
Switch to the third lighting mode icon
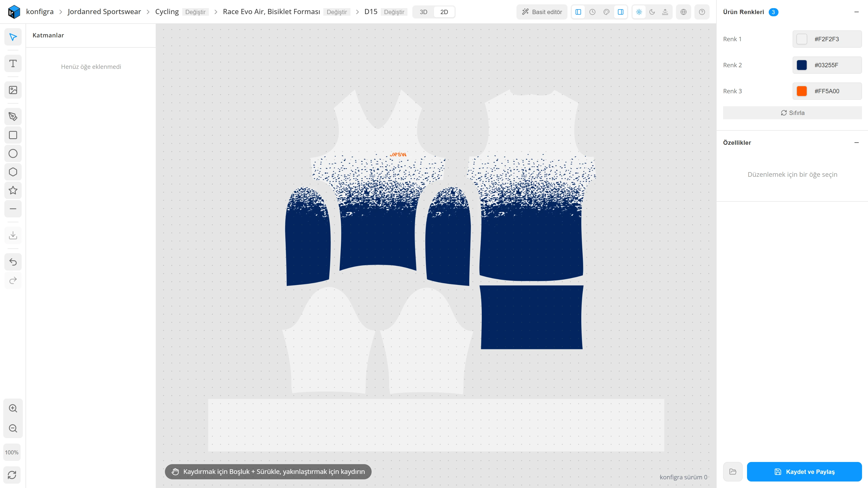665,12
